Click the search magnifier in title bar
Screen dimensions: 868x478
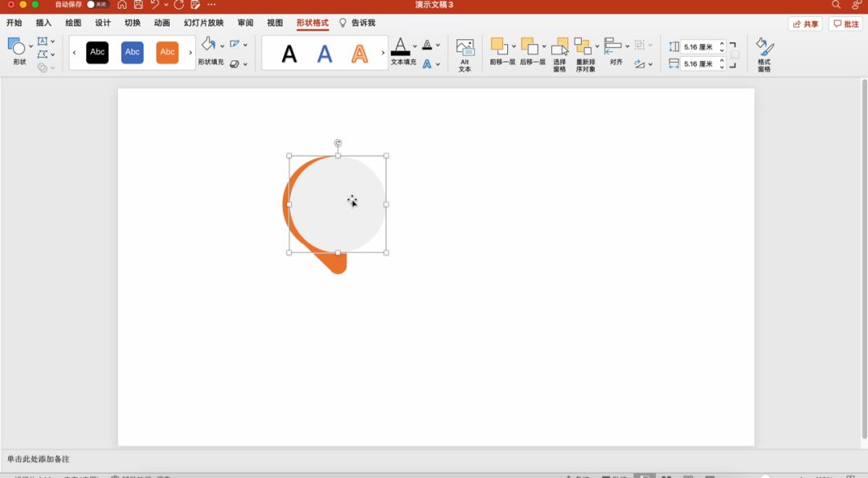point(836,5)
